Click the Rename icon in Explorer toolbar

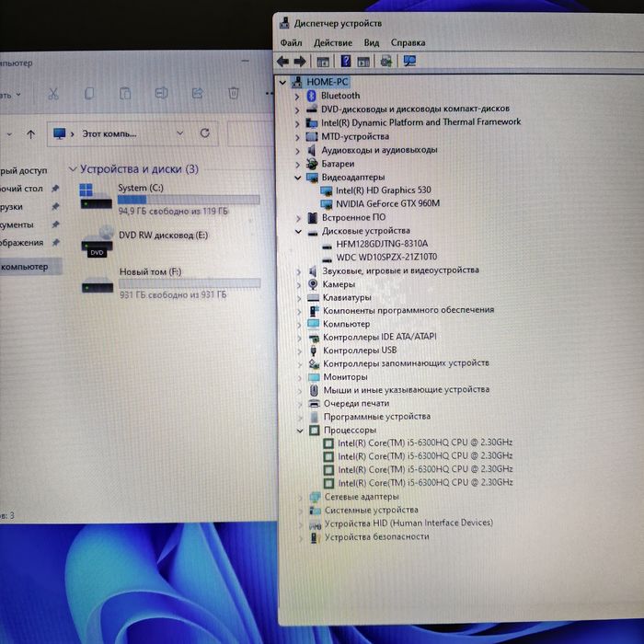(x=161, y=93)
